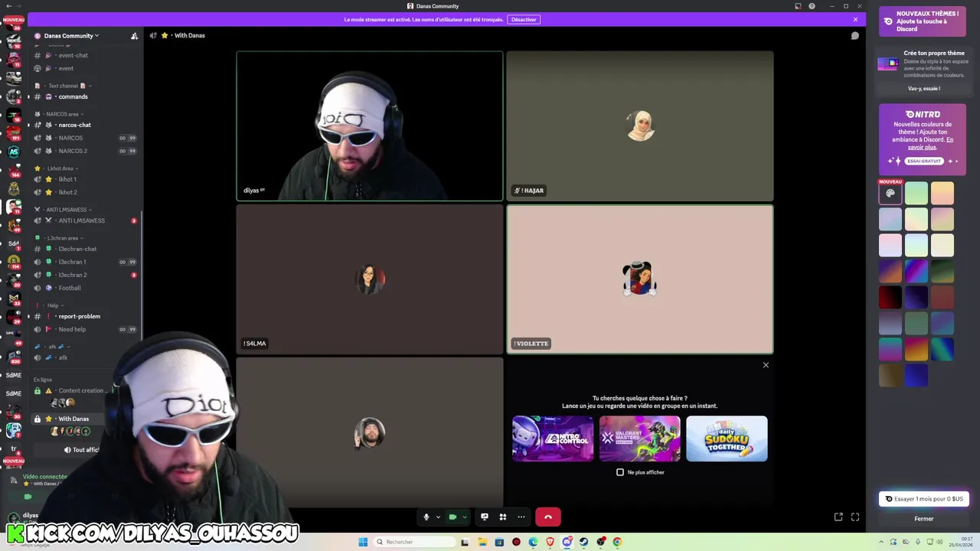Open the event-chat channel
This screenshot has width=980, height=551.
click(73, 55)
